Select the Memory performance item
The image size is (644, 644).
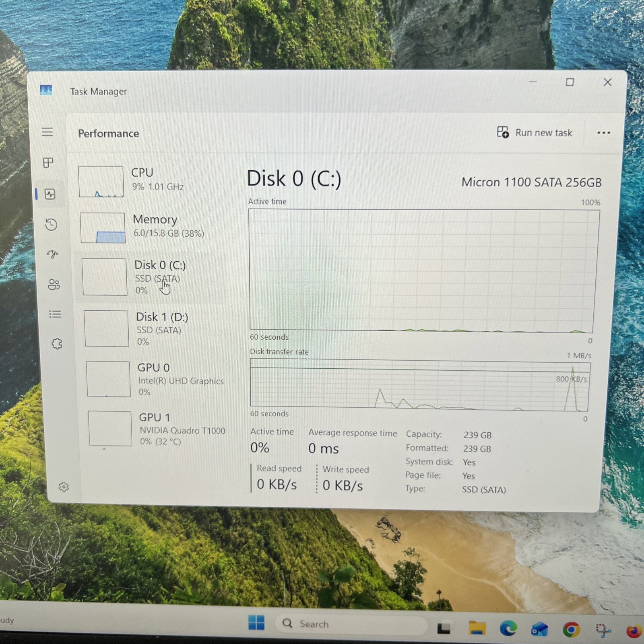pos(152,227)
